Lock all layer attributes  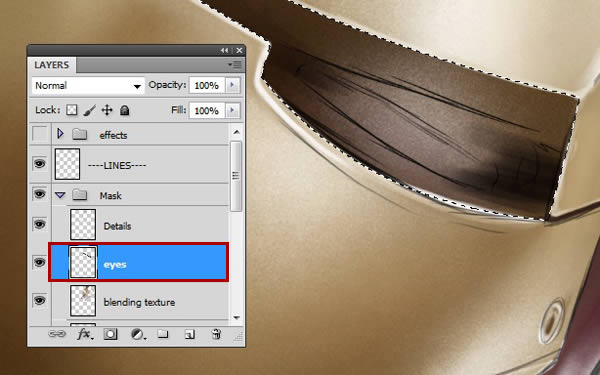pos(124,111)
